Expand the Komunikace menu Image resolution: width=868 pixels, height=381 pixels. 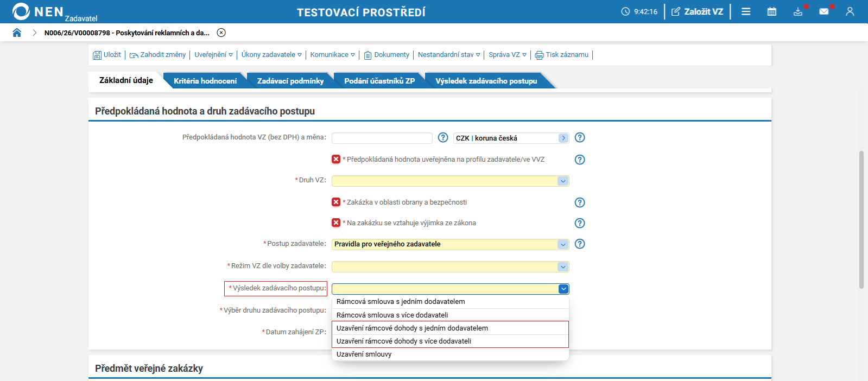(x=332, y=55)
